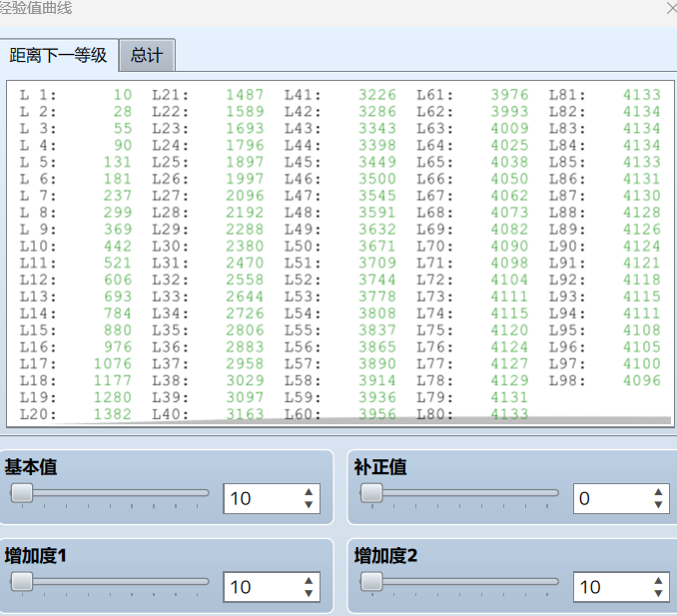This screenshot has height=616, width=677.
Task: Close the 经验值曲线 dialog
Action: 671,8
